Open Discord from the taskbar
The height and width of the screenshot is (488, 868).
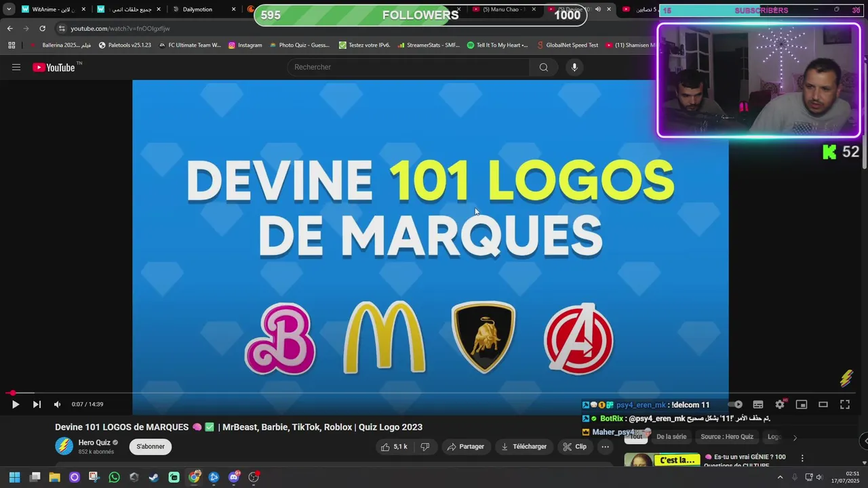pos(234,477)
